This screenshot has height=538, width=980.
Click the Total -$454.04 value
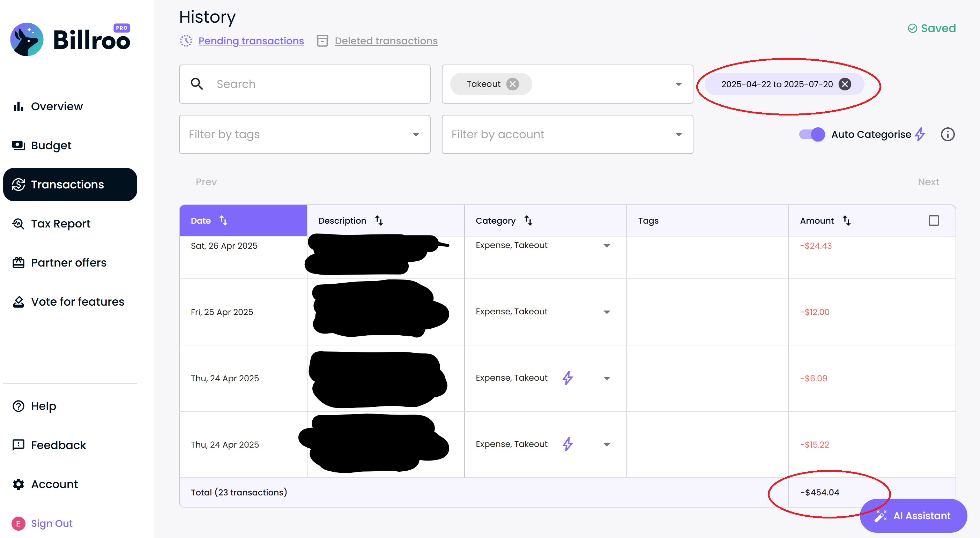click(819, 492)
